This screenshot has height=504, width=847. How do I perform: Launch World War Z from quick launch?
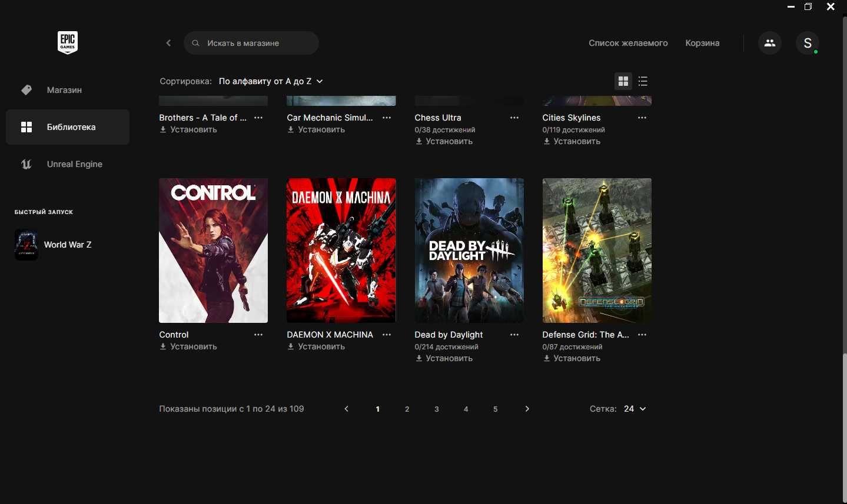[54, 245]
